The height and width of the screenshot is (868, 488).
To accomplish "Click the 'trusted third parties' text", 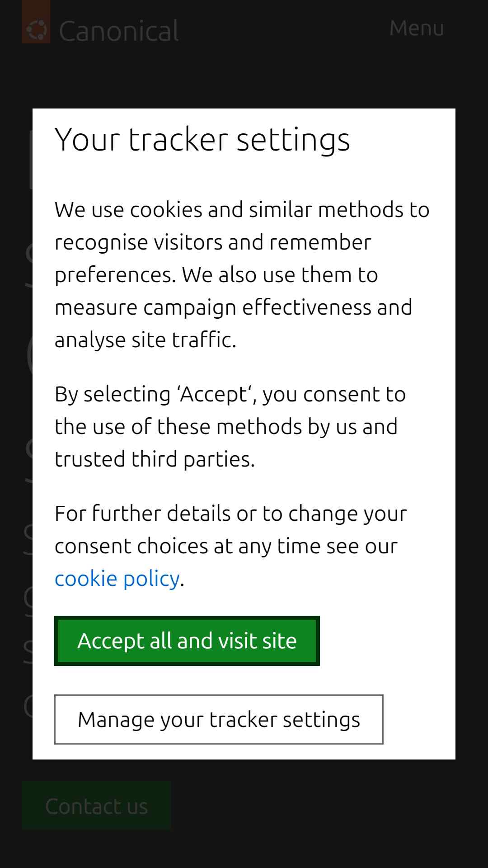I will tap(155, 459).
